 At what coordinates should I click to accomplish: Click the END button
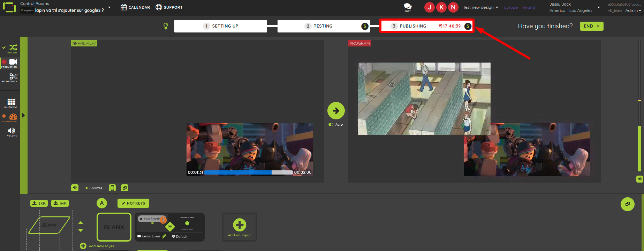(591, 26)
